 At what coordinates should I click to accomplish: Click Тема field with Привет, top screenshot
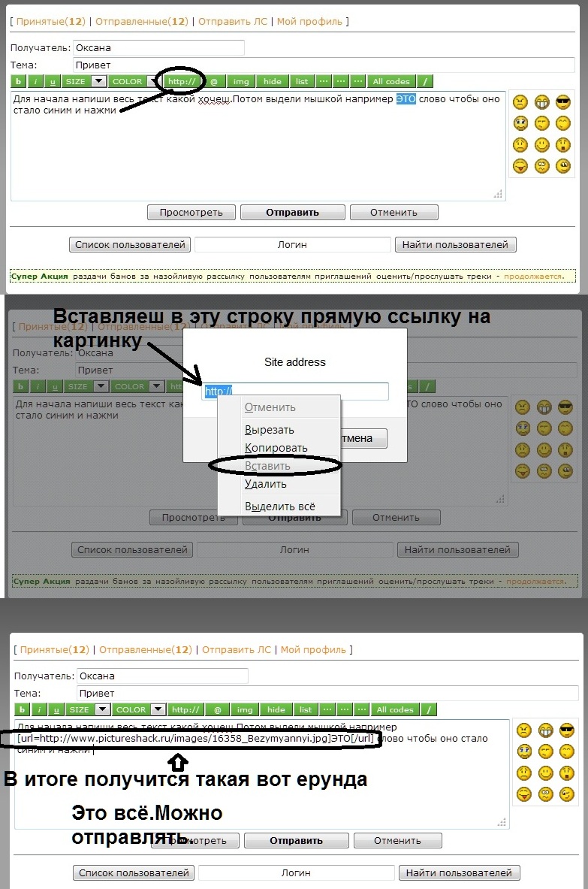[324, 65]
